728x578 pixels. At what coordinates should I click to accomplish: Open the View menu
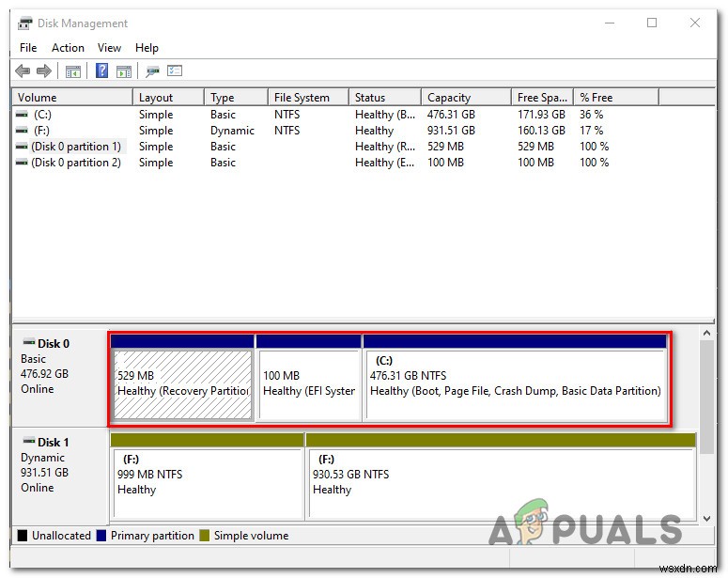[x=109, y=48]
